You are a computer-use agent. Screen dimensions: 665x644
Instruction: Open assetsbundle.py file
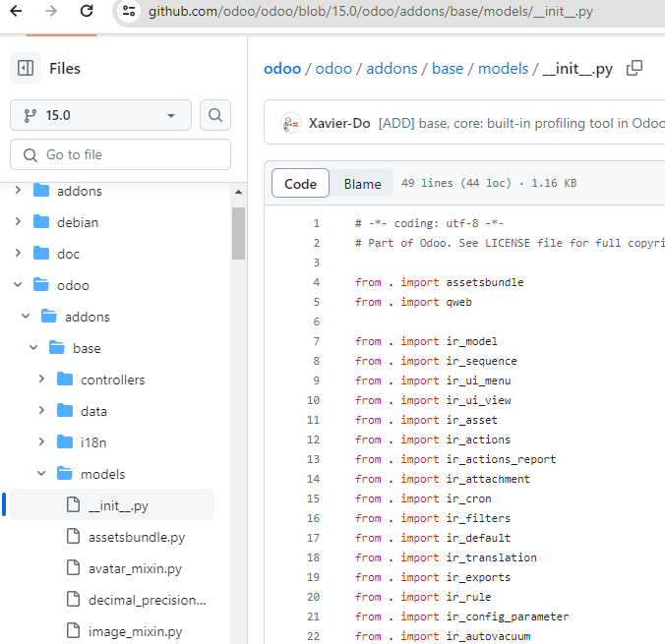point(137,537)
